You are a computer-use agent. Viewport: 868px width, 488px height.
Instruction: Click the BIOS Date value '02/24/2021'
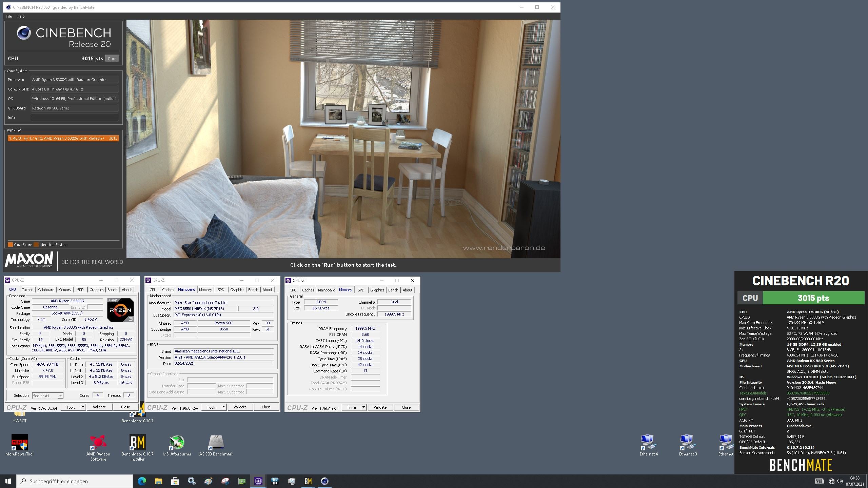[x=223, y=363]
